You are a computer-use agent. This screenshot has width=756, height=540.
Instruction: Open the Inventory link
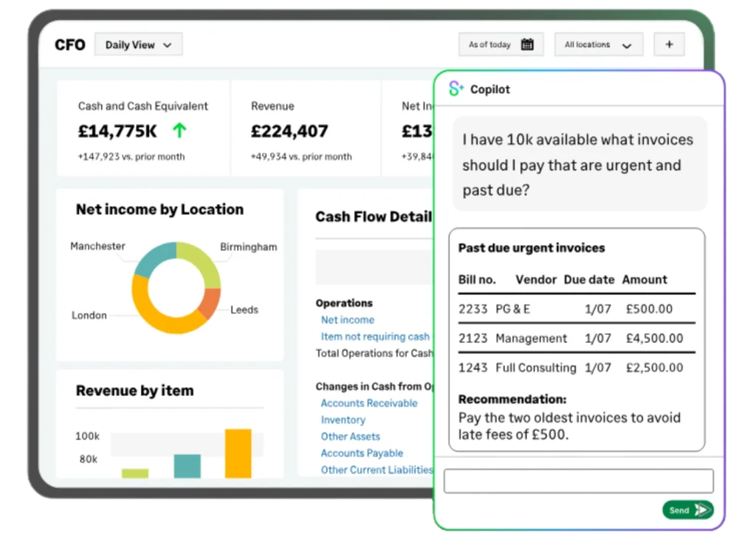click(x=343, y=420)
